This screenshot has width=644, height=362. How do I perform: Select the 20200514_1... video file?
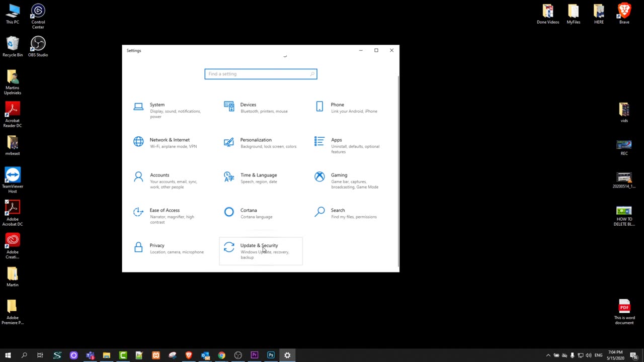coord(624,180)
